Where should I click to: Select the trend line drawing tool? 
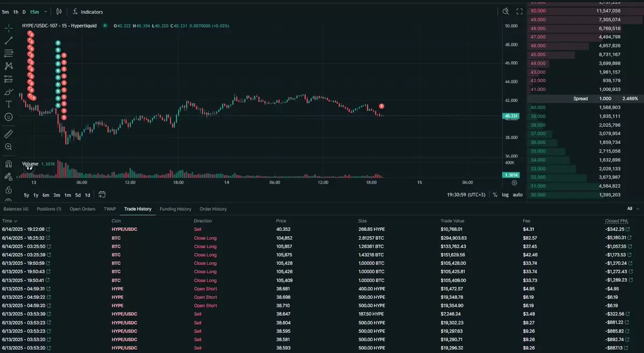pos(9,40)
